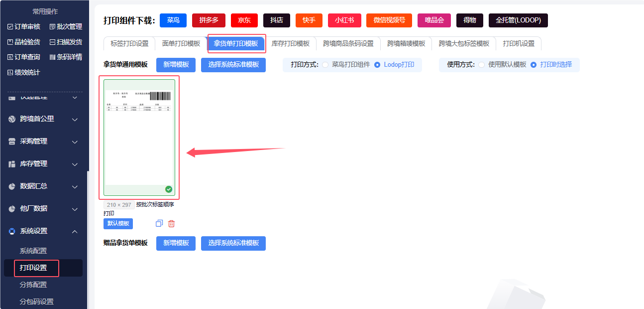This screenshot has height=309, width=644.
Task: Open 分拣配置 in sidebar
Action: click(x=33, y=285)
